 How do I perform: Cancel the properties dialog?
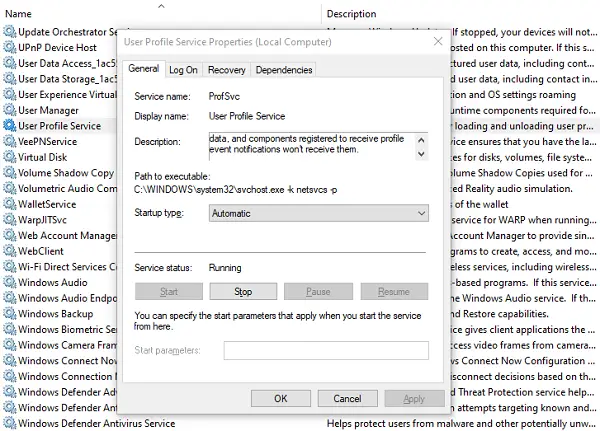[347, 398]
